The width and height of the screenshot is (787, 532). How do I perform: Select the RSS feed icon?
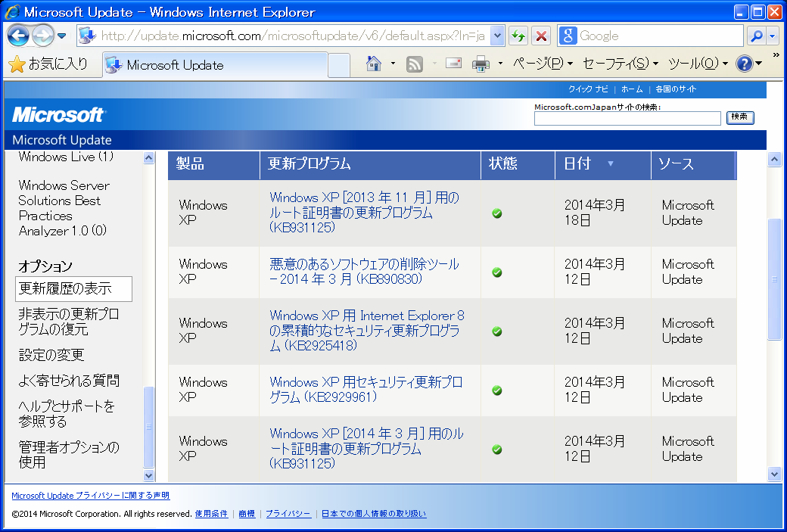413,64
